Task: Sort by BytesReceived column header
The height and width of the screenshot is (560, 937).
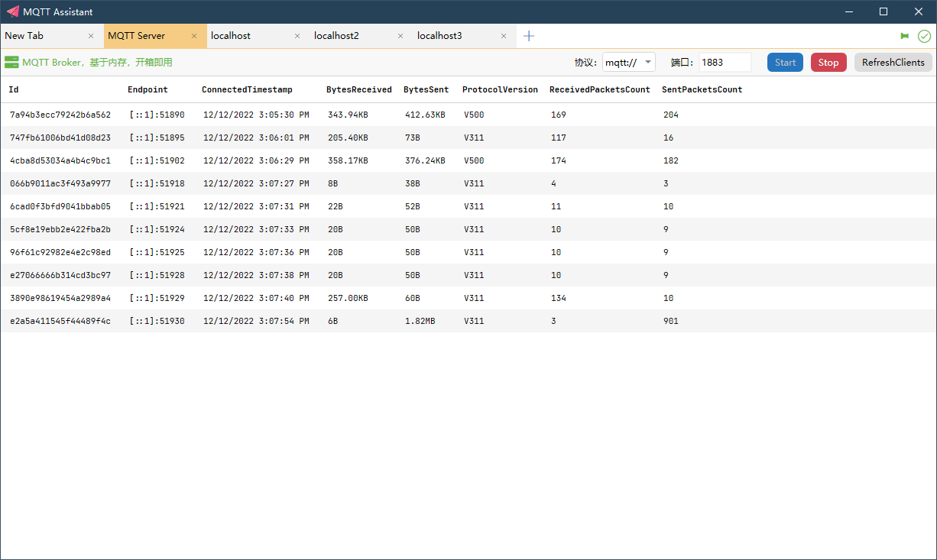Action: point(358,89)
